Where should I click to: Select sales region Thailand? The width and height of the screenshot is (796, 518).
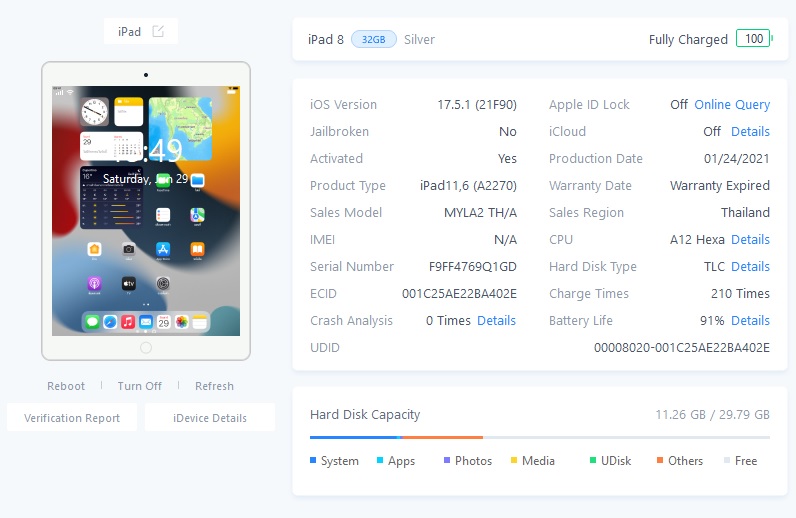[x=745, y=212]
